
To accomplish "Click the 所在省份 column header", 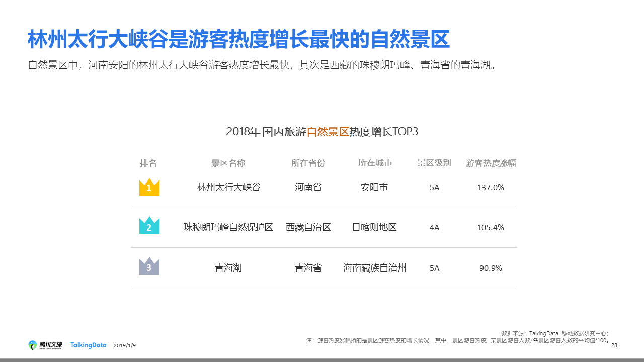I will click(308, 163).
